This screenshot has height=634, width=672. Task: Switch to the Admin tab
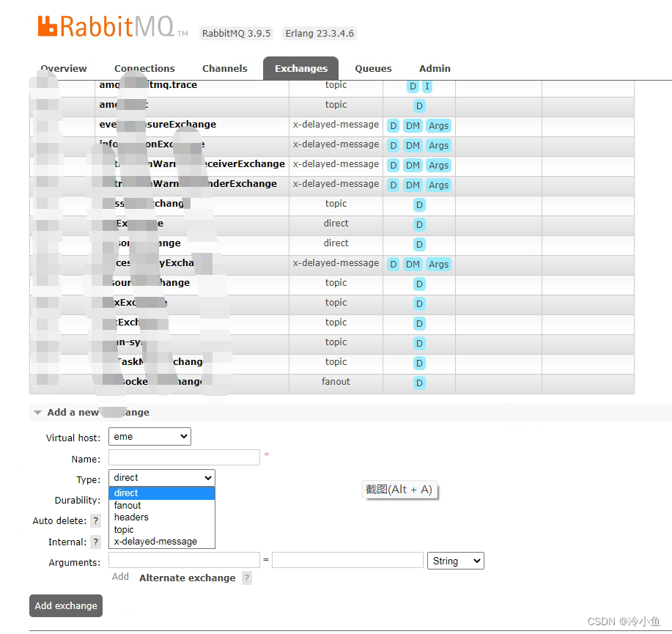point(434,68)
